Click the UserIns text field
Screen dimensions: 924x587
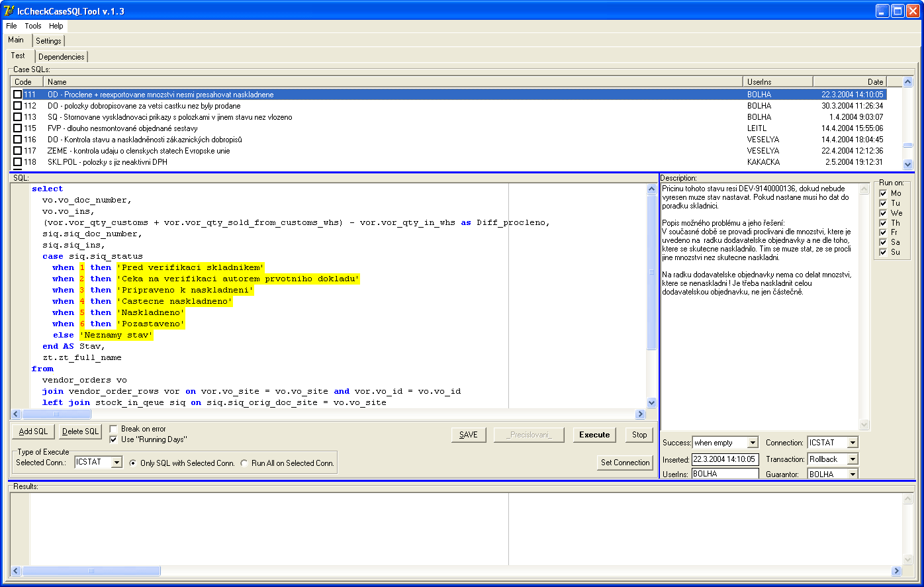pos(725,474)
